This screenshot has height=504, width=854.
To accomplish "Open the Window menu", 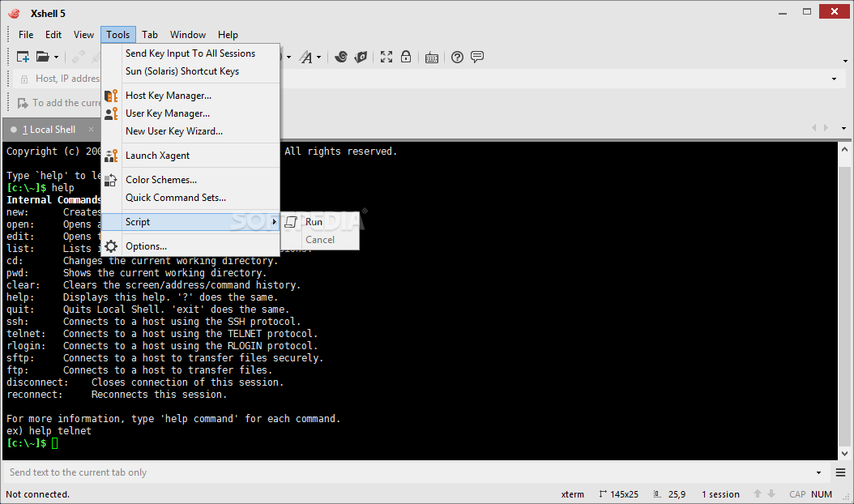I will click(x=188, y=34).
